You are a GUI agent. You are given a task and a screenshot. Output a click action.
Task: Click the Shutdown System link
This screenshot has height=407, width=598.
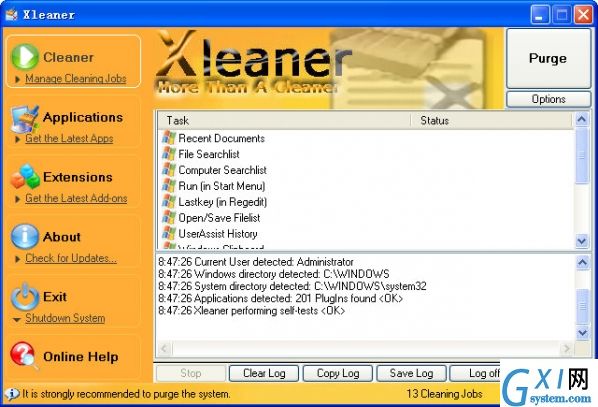point(65,318)
